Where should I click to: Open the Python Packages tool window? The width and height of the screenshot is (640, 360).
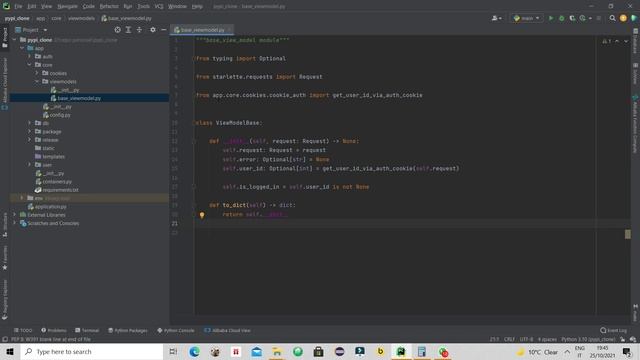[x=128, y=330]
